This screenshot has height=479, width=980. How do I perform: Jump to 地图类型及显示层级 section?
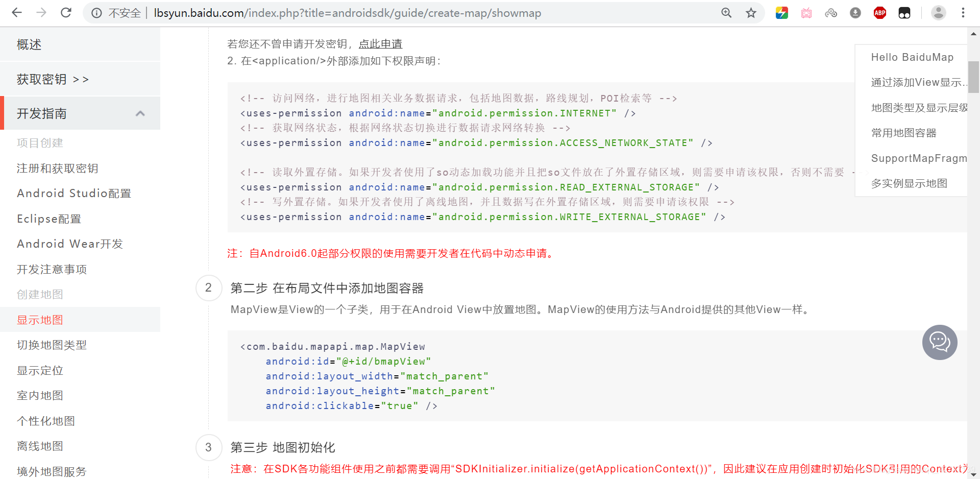click(919, 108)
